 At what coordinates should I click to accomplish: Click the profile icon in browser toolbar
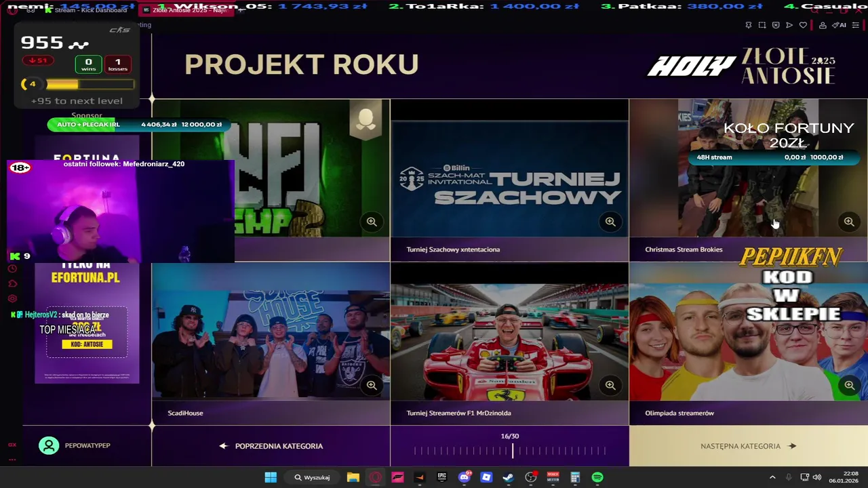(x=823, y=25)
